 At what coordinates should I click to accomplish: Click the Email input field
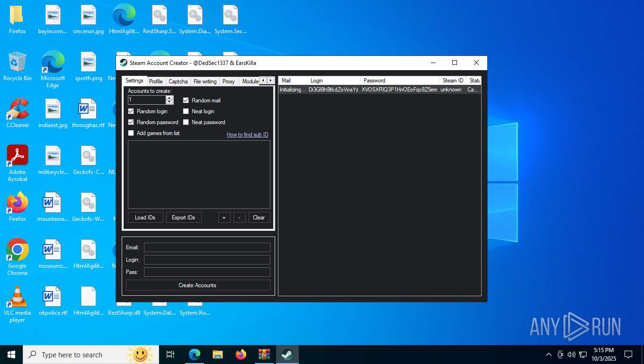(x=207, y=247)
